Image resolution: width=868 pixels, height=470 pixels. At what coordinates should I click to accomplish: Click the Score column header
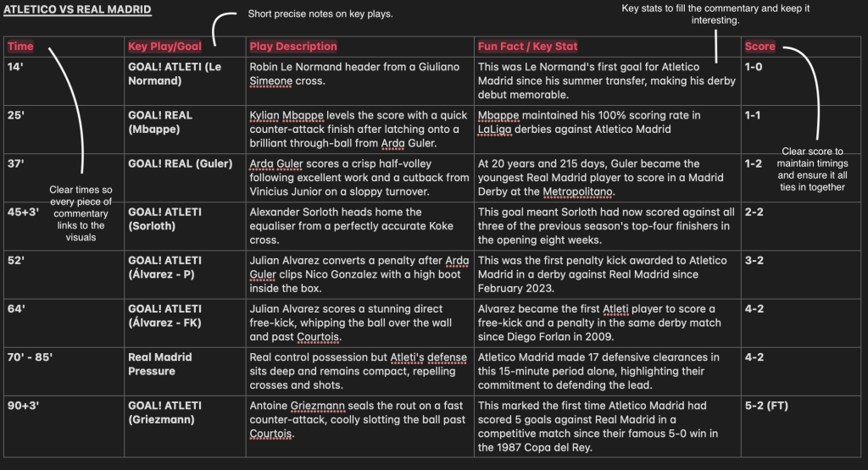[x=759, y=46]
